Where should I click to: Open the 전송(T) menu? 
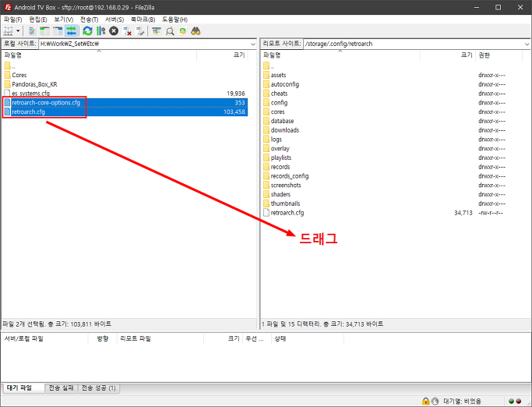coord(90,19)
